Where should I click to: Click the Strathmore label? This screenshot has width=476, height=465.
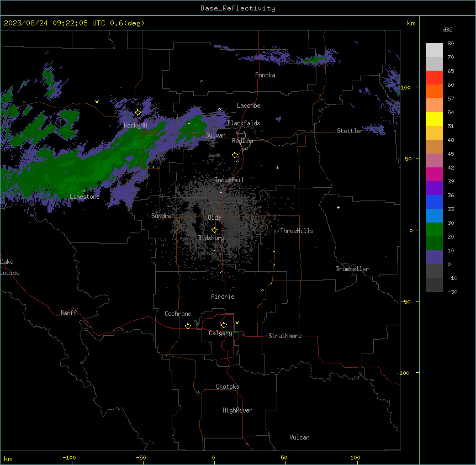[285, 336]
